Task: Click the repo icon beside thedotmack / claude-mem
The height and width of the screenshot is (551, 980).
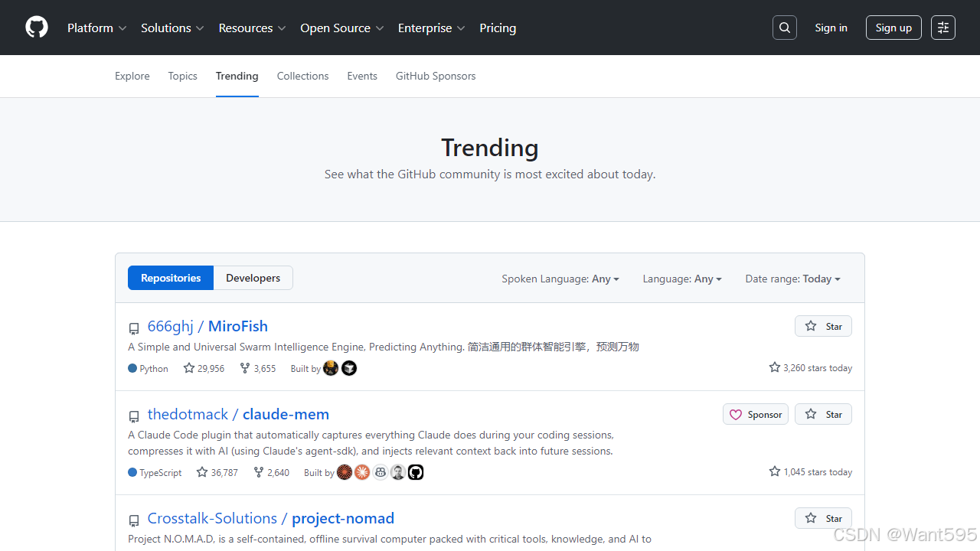Action: [134, 416]
